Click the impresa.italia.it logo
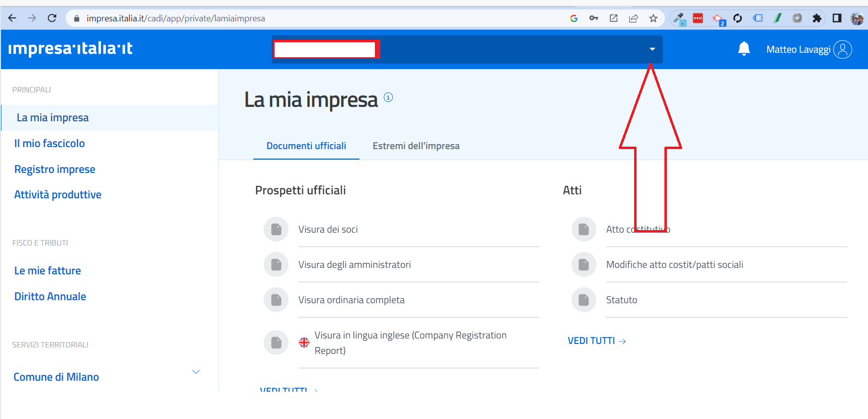The height and width of the screenshot is (419, 868). pyautogui.click(x=70, y=49)
